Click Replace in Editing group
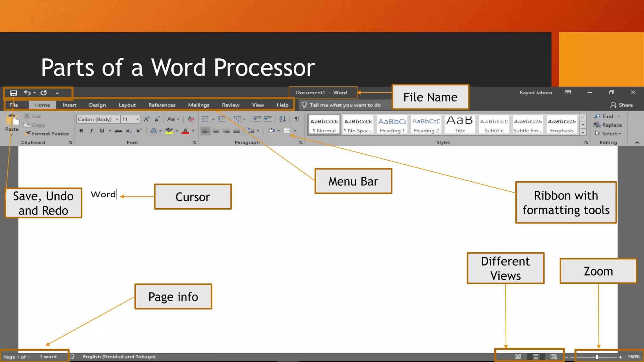644x362 pixels. [x=608, y=125]
